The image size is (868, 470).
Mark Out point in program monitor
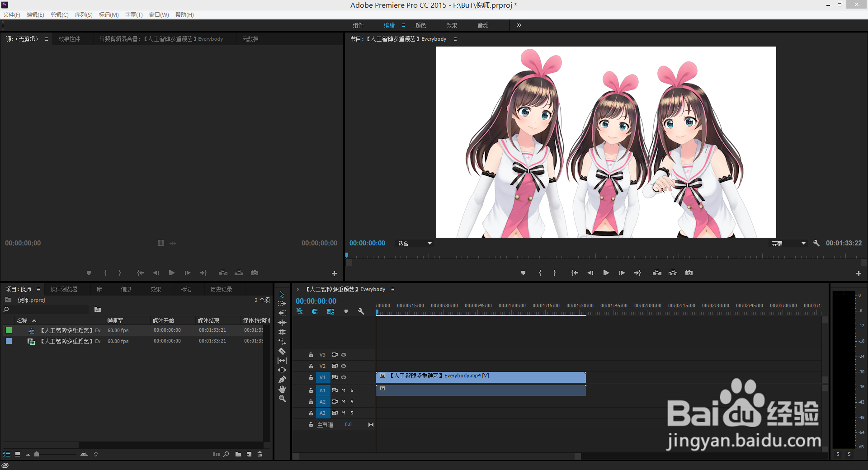(554, 273)
